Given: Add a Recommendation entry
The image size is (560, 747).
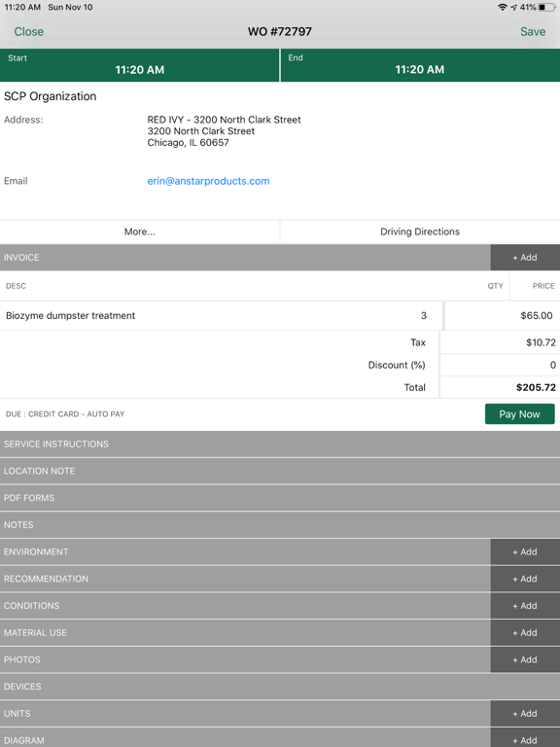Looking at the screenshot, I should (x=525, y=579).
